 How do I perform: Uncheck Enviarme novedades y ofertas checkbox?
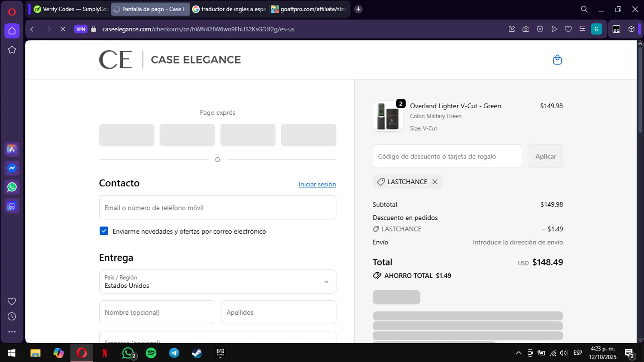104,231
